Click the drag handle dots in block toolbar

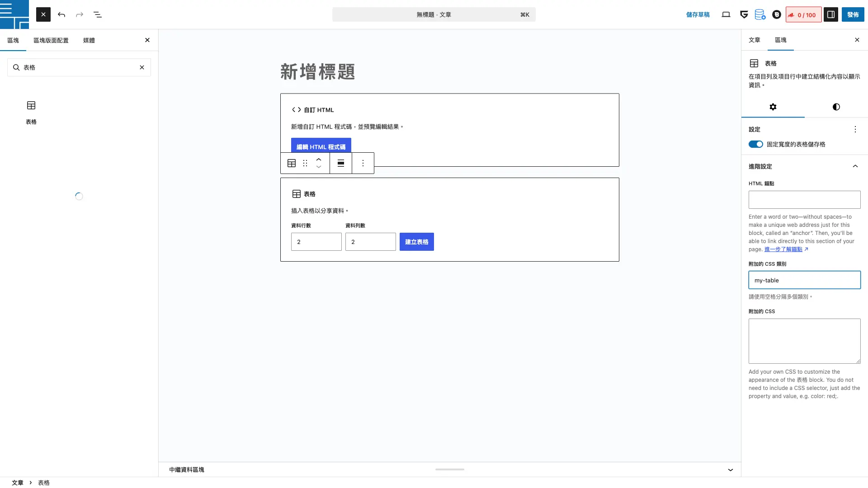coord(305,163)
